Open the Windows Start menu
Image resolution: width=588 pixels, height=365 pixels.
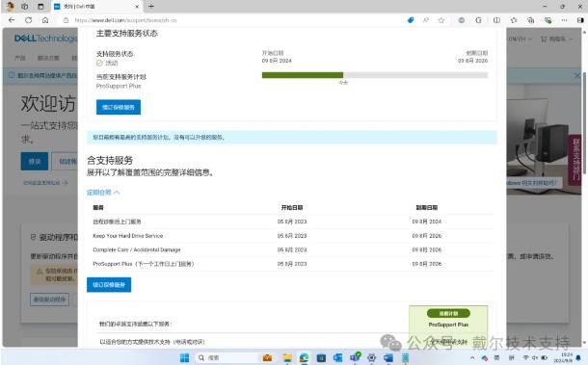[x=184, y=357]
